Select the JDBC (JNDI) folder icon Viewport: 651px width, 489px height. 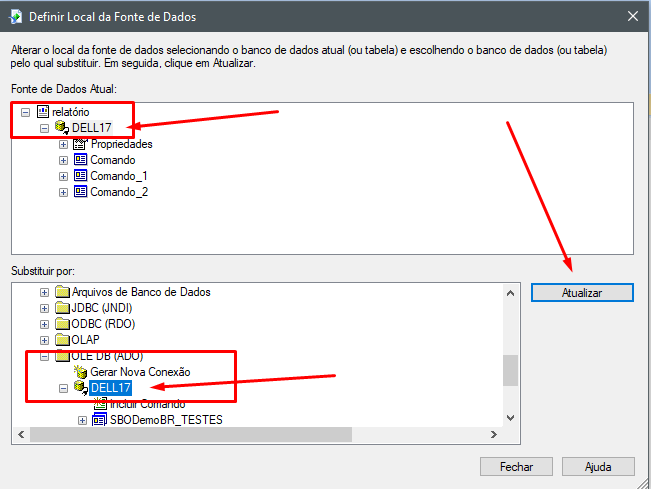coord(62,308)
